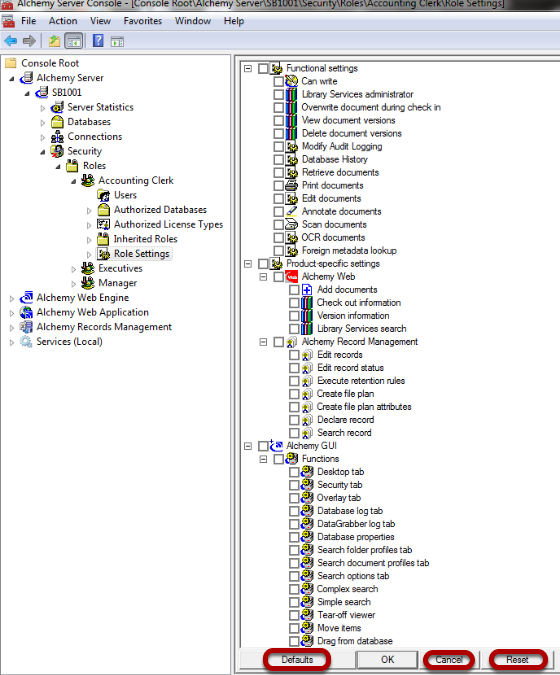This screenshot has height=675, width=560.
Task: Click the Services (Local) gear icon
Action: (26, 342)
